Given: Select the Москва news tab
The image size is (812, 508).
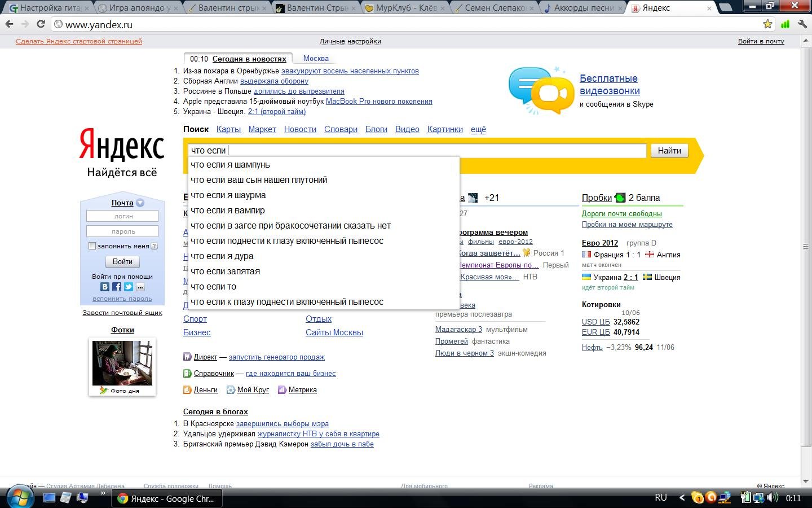Looking at the screenshot, I should (x=316, y=58).
